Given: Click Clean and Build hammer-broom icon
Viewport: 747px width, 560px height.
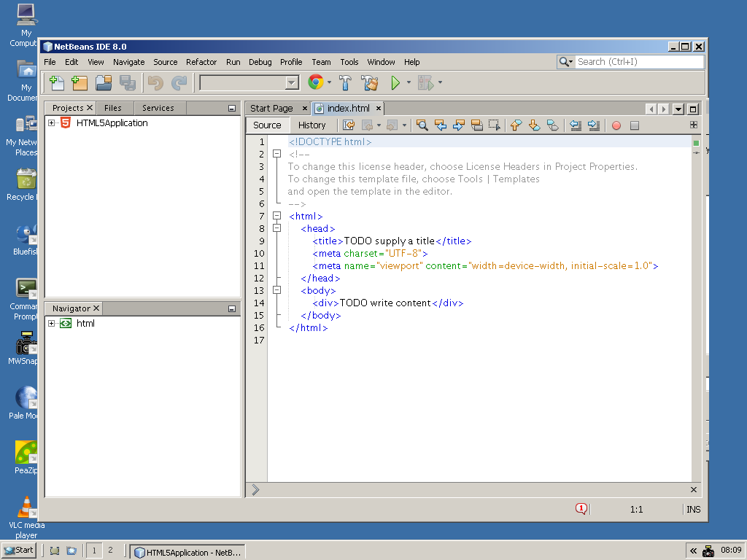Looking at the screenshot, I should coord(370,83).
